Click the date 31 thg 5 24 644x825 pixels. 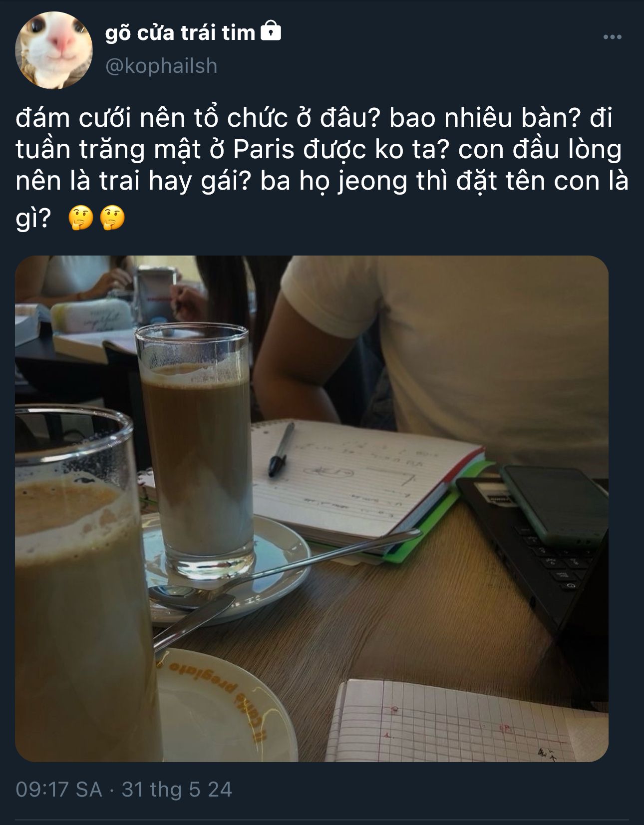(177, 790)
